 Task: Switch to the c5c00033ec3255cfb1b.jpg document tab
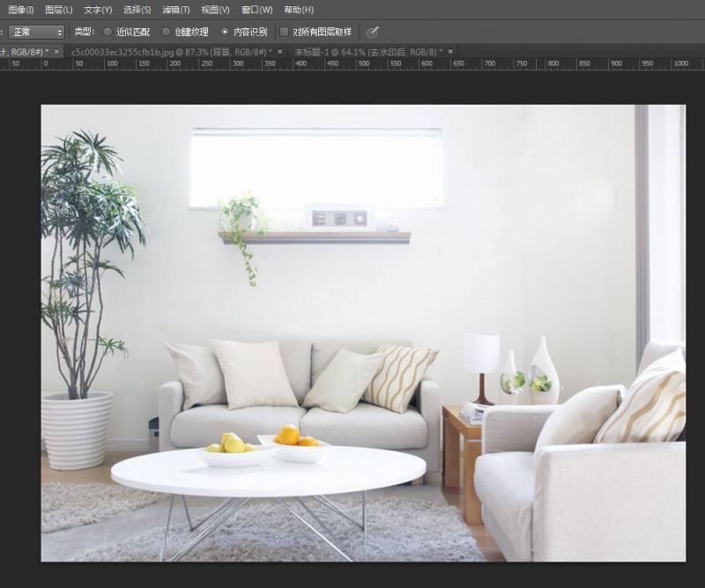tap(167, 54)
